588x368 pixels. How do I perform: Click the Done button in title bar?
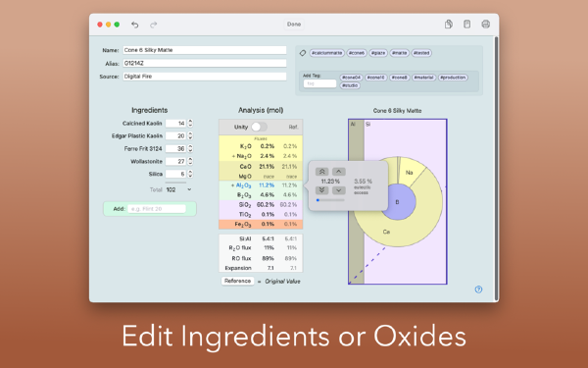point(294,25)
